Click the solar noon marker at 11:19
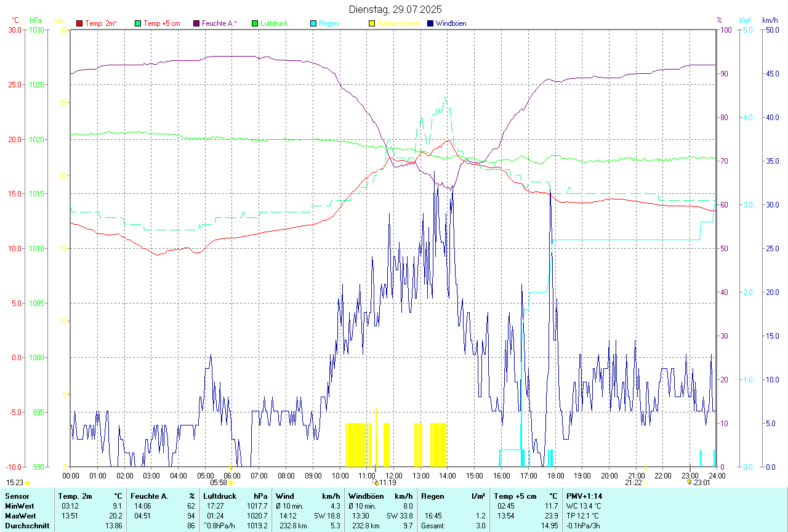Screen dimensions: 788x532 pyautogui.click(x=376, y=483)
